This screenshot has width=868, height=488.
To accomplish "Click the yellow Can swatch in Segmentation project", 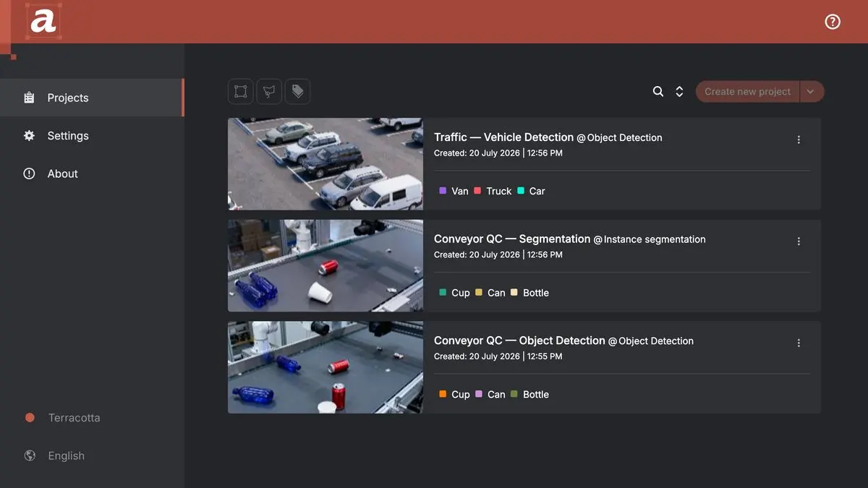I will [x=479, y=292].
